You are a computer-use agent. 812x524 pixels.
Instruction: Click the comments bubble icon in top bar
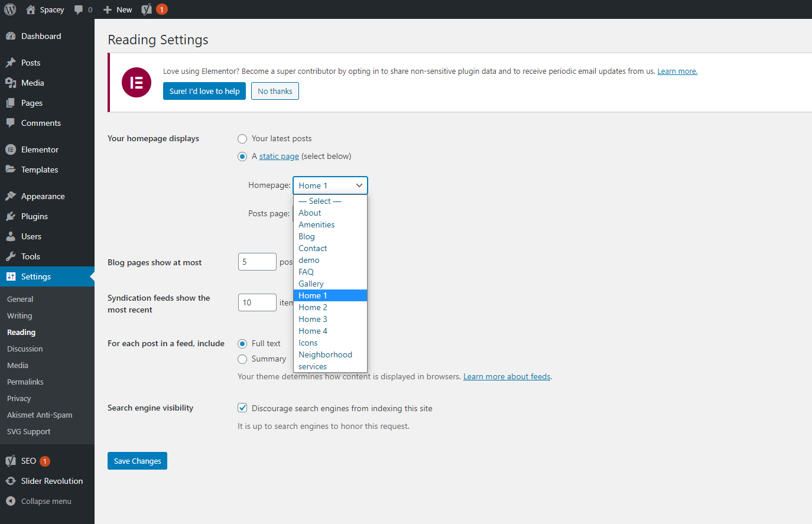click(79, 9)
